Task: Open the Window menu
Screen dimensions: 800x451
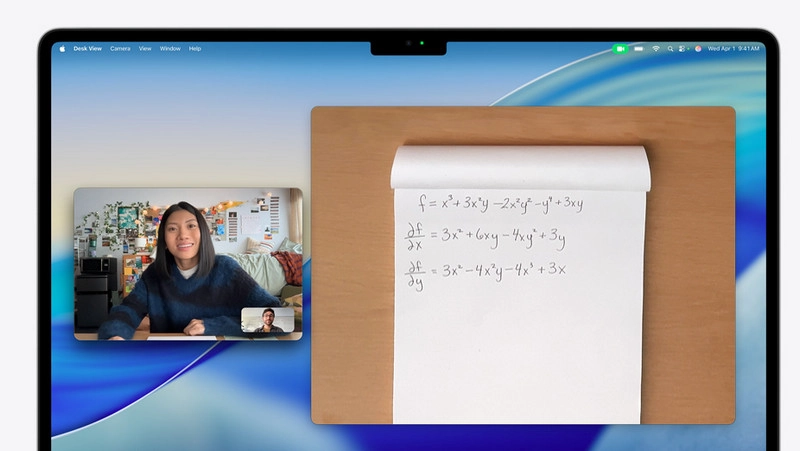Action: (x=170, y=48)
